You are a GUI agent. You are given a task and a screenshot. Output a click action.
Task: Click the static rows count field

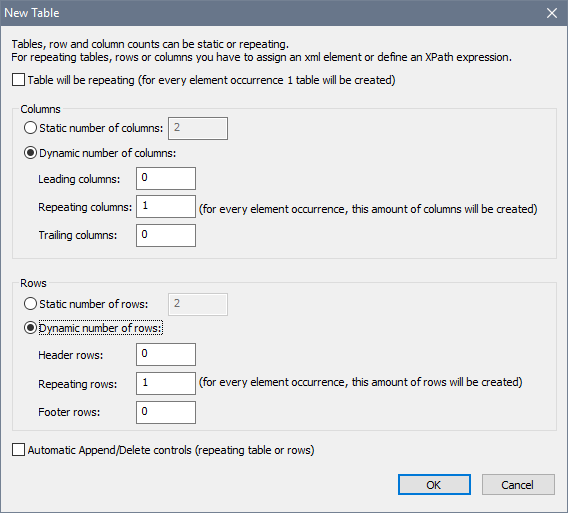pyautogui.click(x=198, y=304)
